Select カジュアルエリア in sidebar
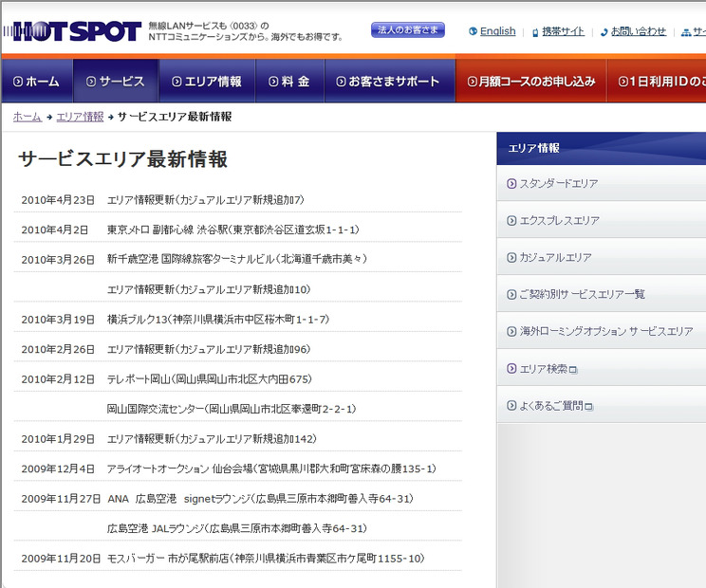Screen dimensions: 706x588 (x=555, y=257)
